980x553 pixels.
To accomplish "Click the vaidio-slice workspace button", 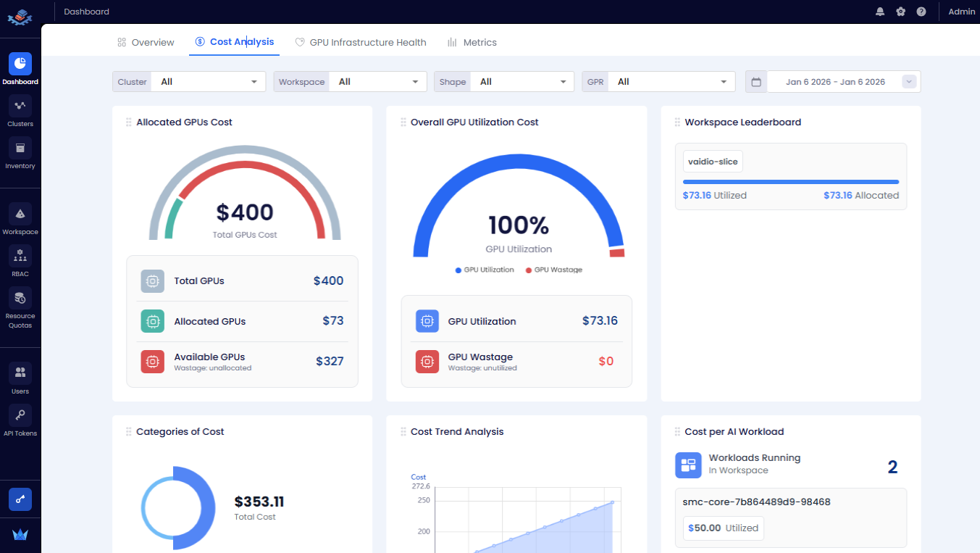I will [713, 162].
